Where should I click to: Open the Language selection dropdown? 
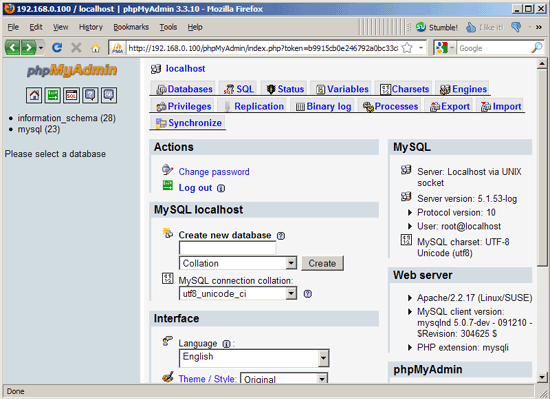(254, 358)
